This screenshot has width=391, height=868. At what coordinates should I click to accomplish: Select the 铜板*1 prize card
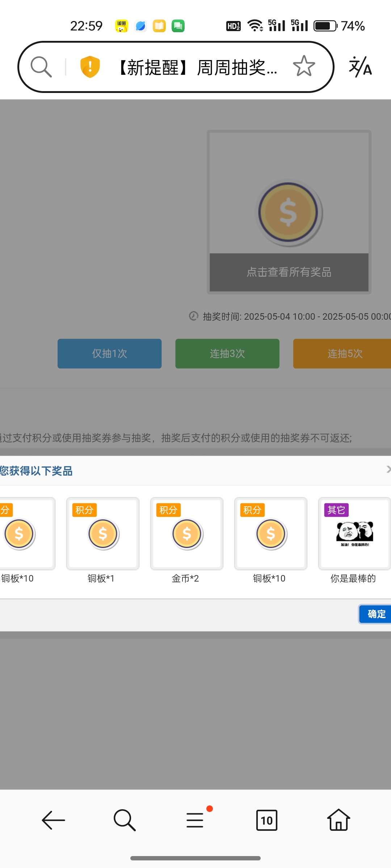pyautogui.click(x=103, y=533)
